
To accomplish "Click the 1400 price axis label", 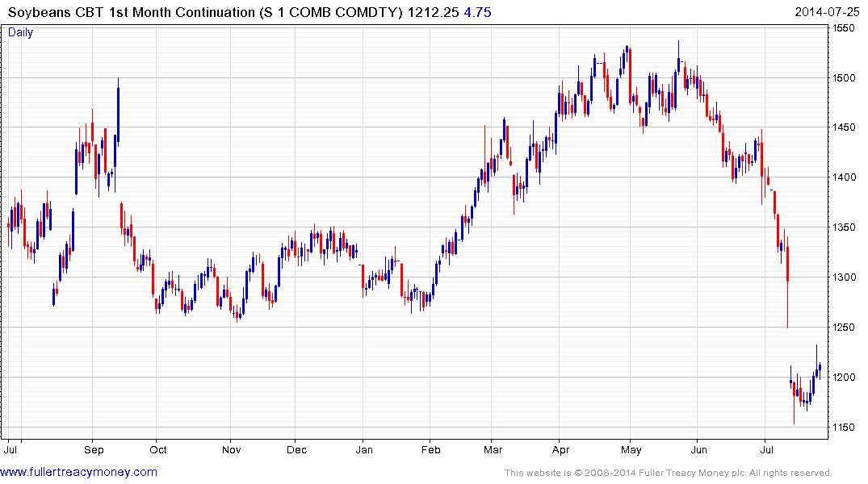I will pos(844,177).
